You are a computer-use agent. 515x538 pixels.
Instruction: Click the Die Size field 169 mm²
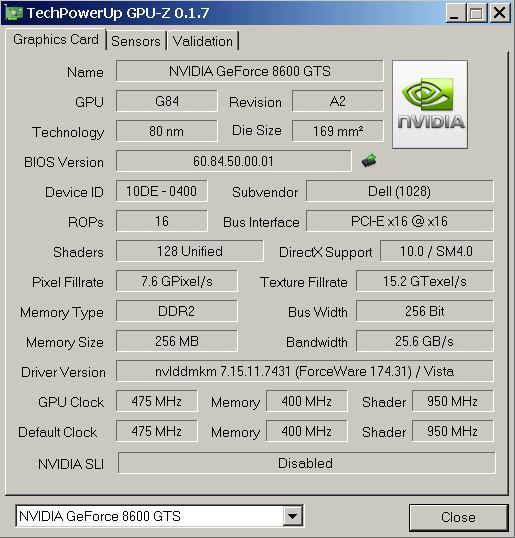[x=338, y=131]
